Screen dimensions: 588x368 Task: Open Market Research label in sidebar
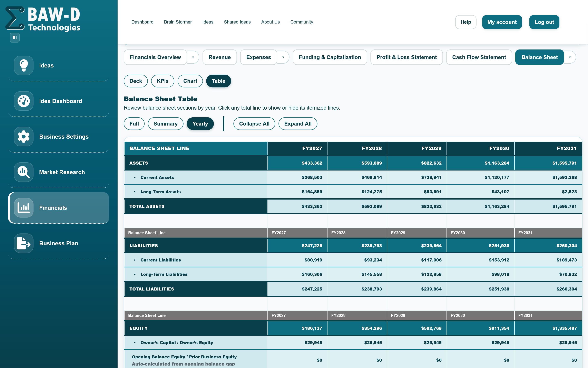pyautogui.click(x=62, y=172)
